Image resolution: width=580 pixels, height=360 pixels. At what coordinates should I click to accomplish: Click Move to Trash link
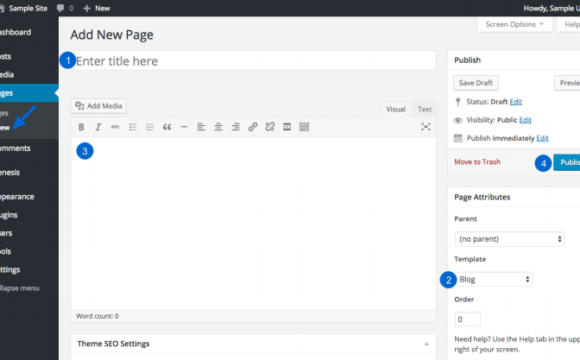(477, 162)
